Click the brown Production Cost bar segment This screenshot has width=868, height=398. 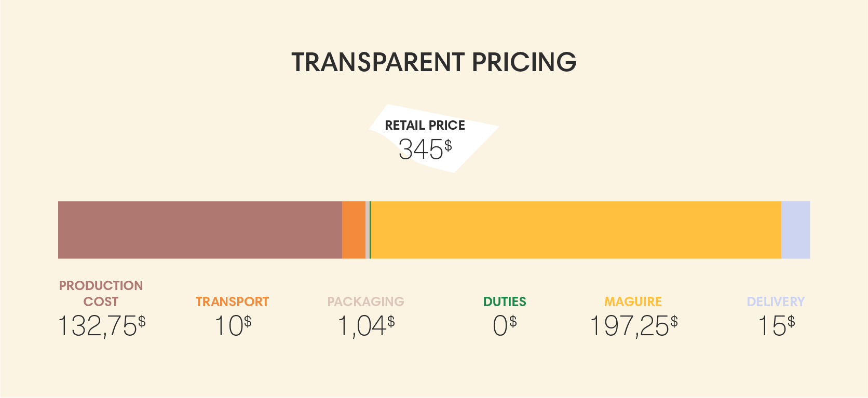pos(200,230)
